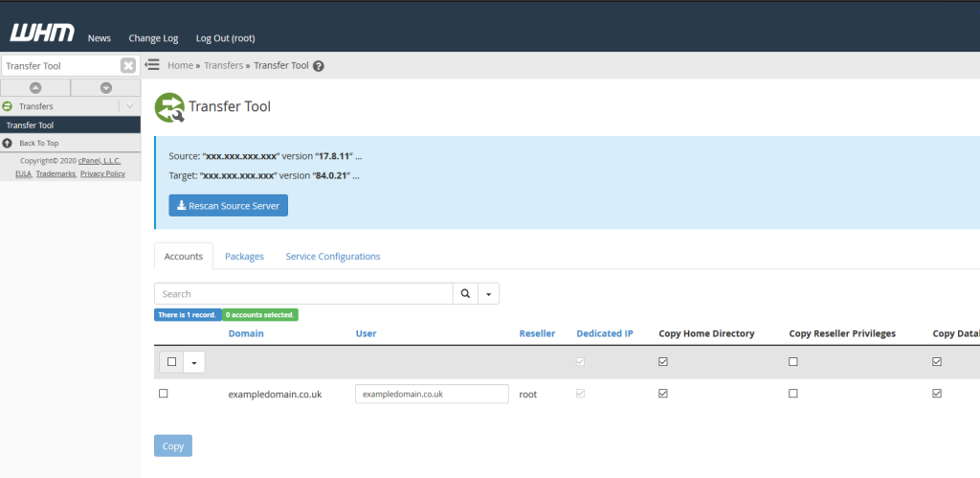
Task: Clear the Transfer Tool search box
Action: [128, 65]
